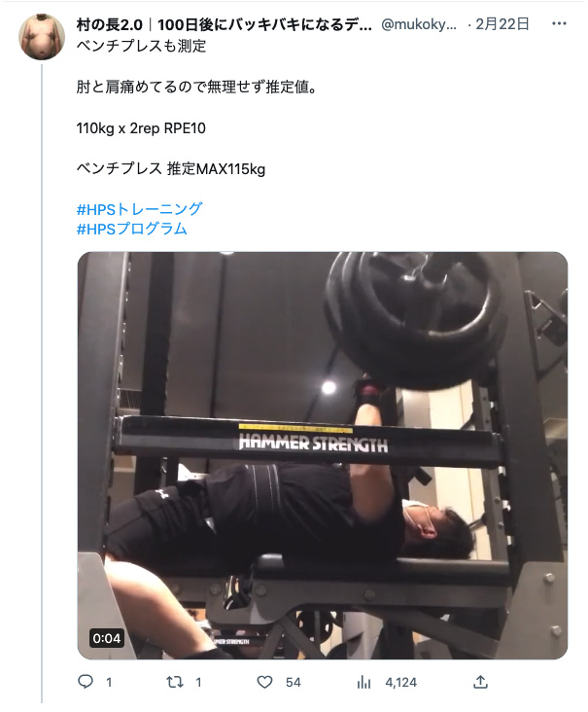Viewport: 588px width, 712px height.
Task: Open the @mukoky... handle link
Action: 419,24
